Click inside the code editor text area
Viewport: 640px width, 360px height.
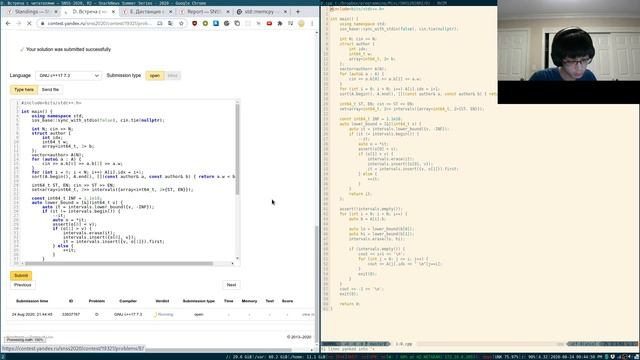tap(127, 180)
